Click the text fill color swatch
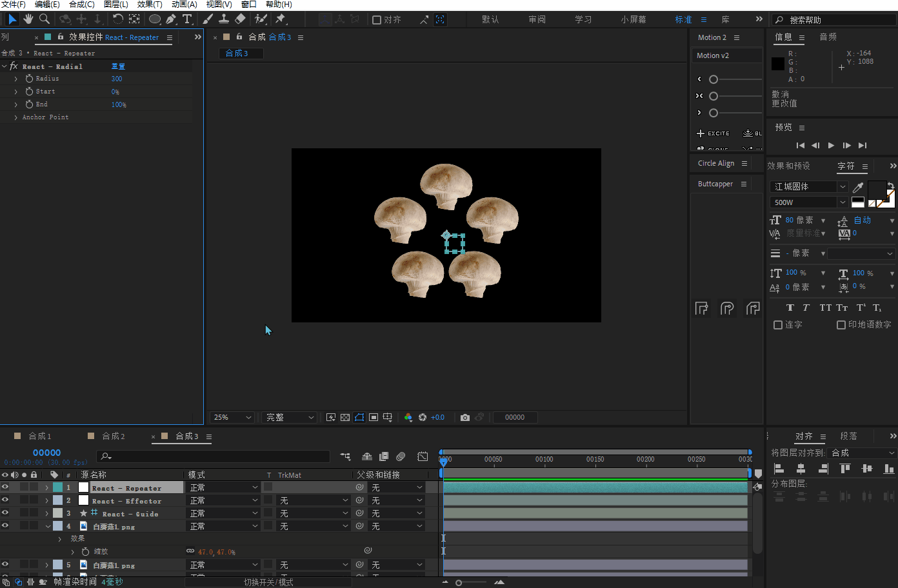 point(877,191)
